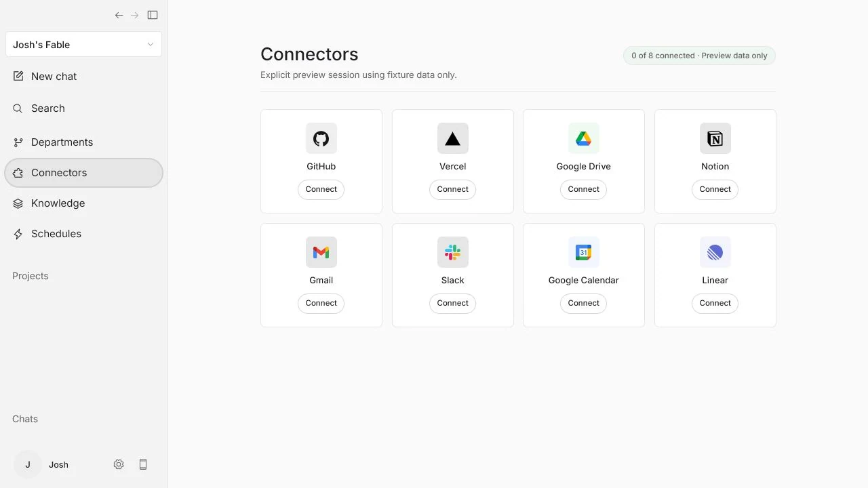This screenshot has height=488, width=868.
Task: Click the Knowledge layers icon
Action: point(18,203)
